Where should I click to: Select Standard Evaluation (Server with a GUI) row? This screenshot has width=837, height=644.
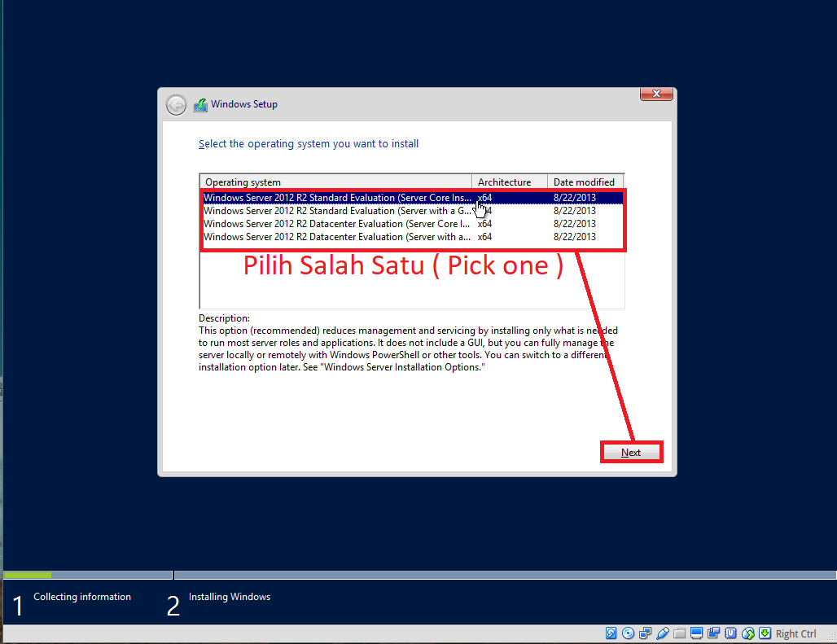coord(412,211)
